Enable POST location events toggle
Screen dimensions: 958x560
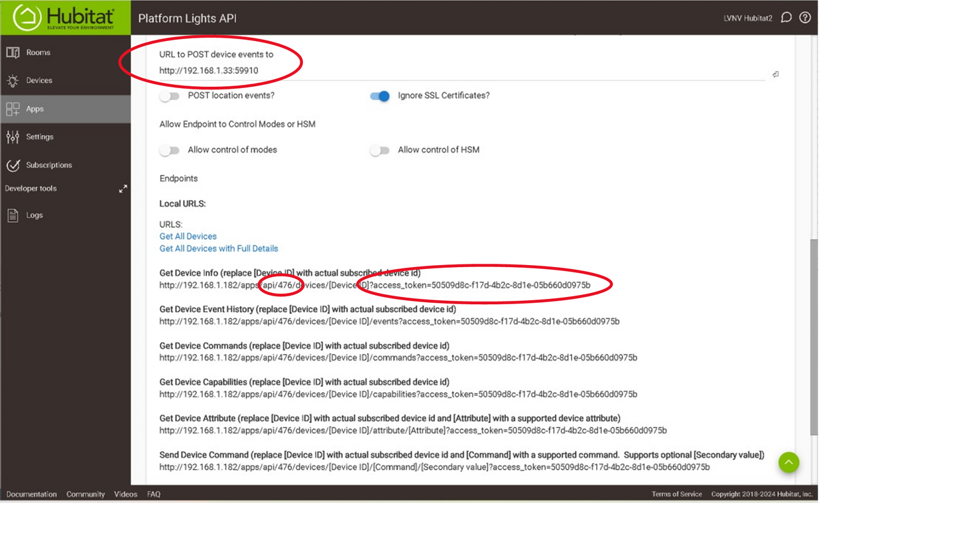tap(170, 96)
